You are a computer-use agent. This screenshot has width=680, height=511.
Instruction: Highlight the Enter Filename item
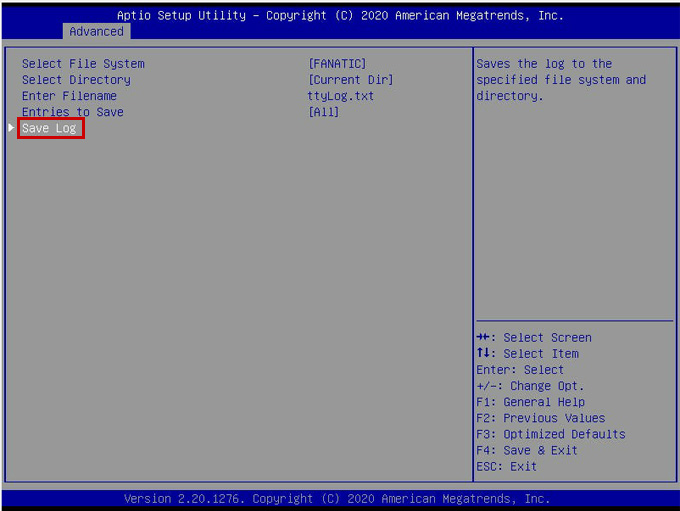coord(69,96)
